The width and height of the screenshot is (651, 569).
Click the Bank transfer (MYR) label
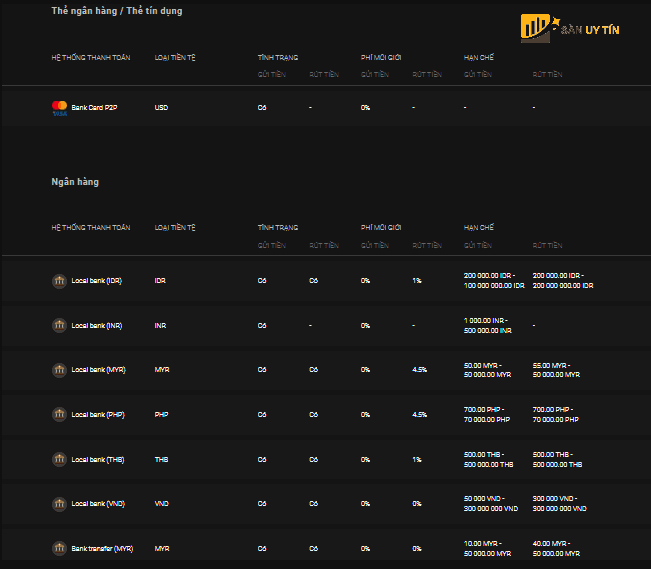tap(102, 549)
